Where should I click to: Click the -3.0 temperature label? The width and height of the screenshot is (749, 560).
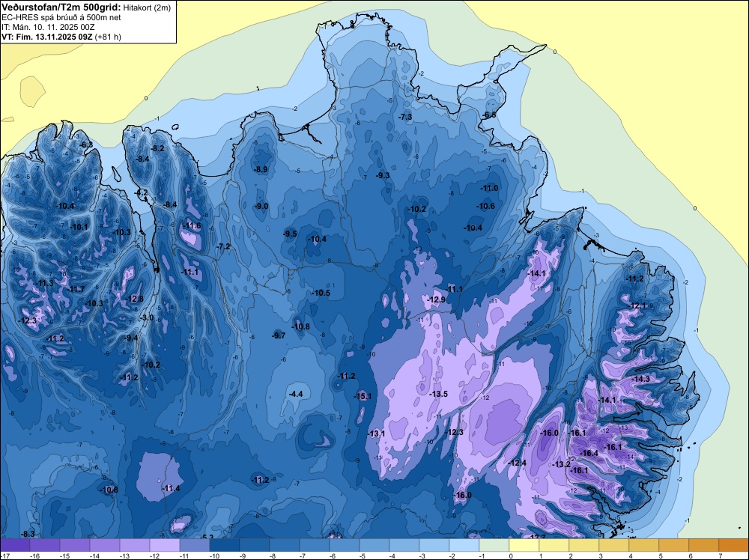pos(147,317)
